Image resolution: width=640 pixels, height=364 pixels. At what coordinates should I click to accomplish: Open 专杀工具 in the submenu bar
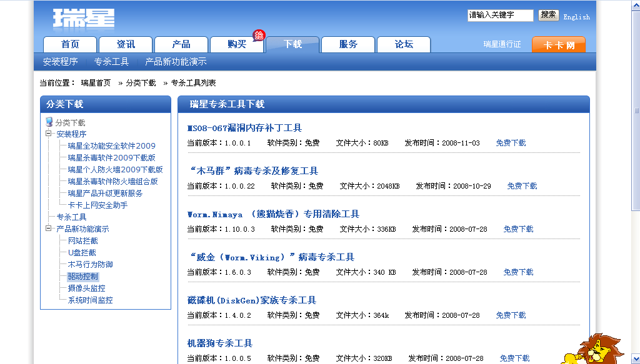click(x=111, y=62)
